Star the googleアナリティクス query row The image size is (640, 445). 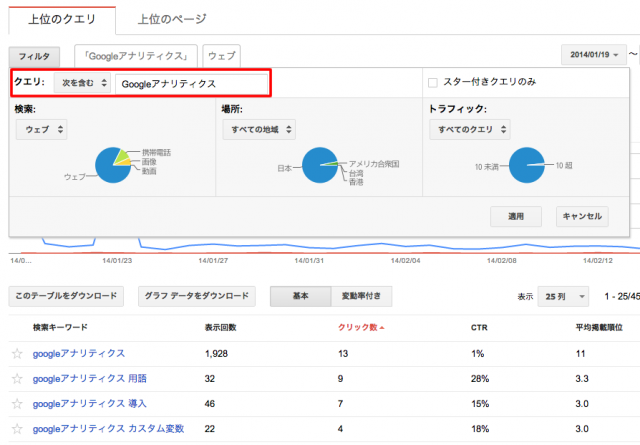17,354
